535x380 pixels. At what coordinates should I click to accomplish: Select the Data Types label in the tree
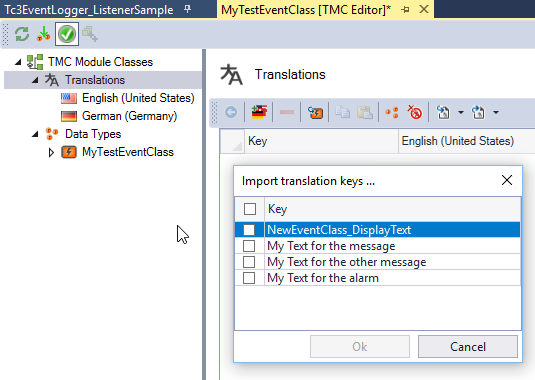(93, 134)
